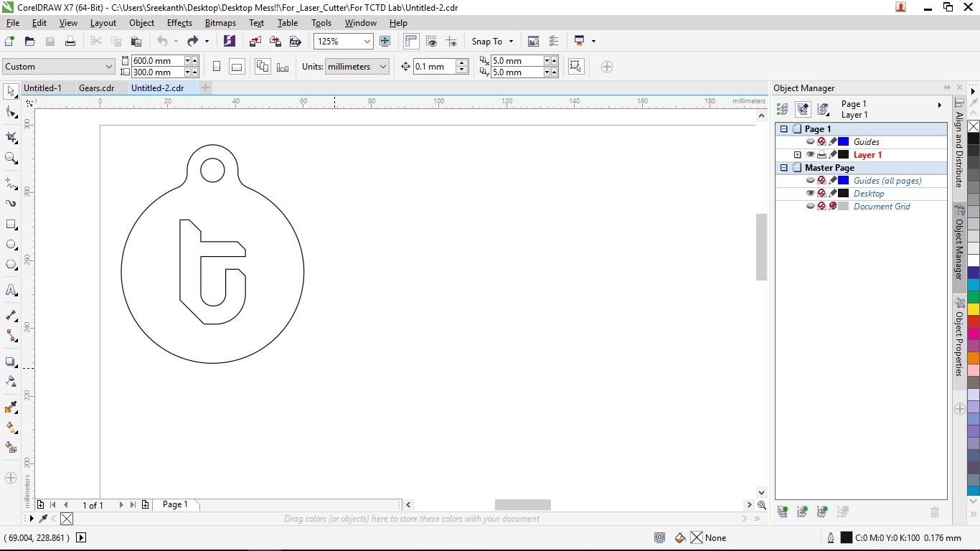Select the Rectangle tool
Screen dimensions: 980x551
(x=11, y=225)
